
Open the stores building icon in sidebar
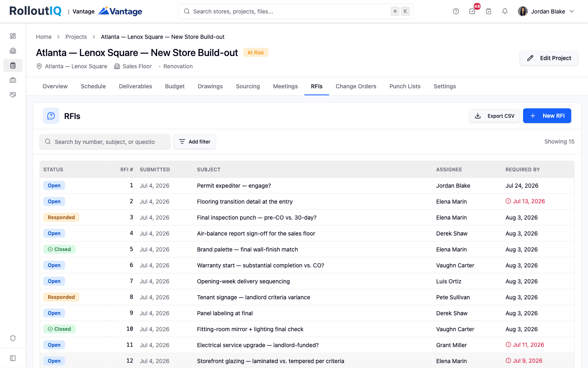(13, 51)
